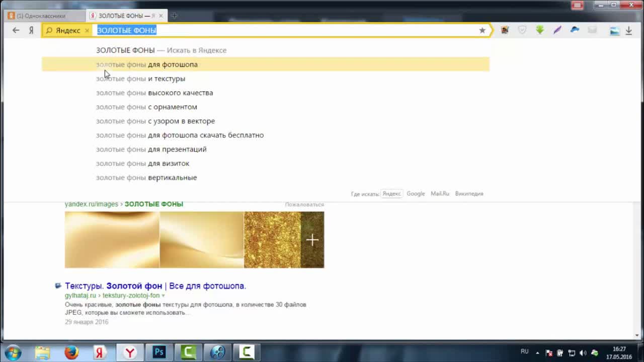Select suggestion 'золотые фоны для фотошопа'

tap(266, 64)
